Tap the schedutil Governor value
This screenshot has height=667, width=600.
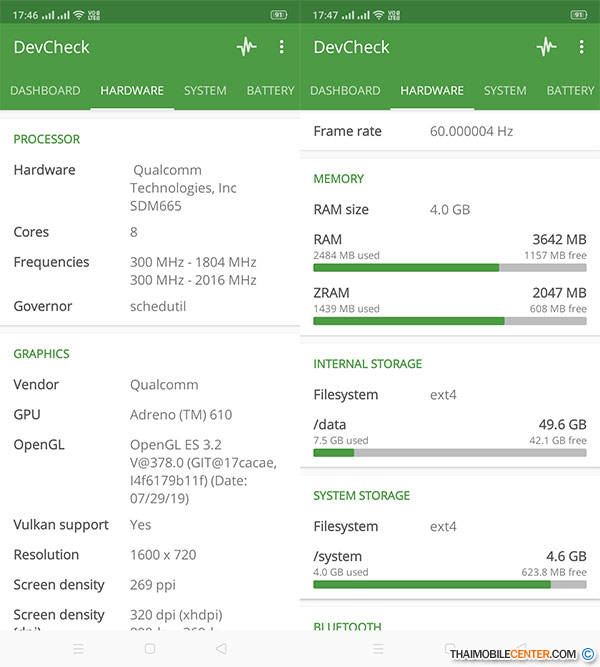pyautogui.click(x=158, y=307)
